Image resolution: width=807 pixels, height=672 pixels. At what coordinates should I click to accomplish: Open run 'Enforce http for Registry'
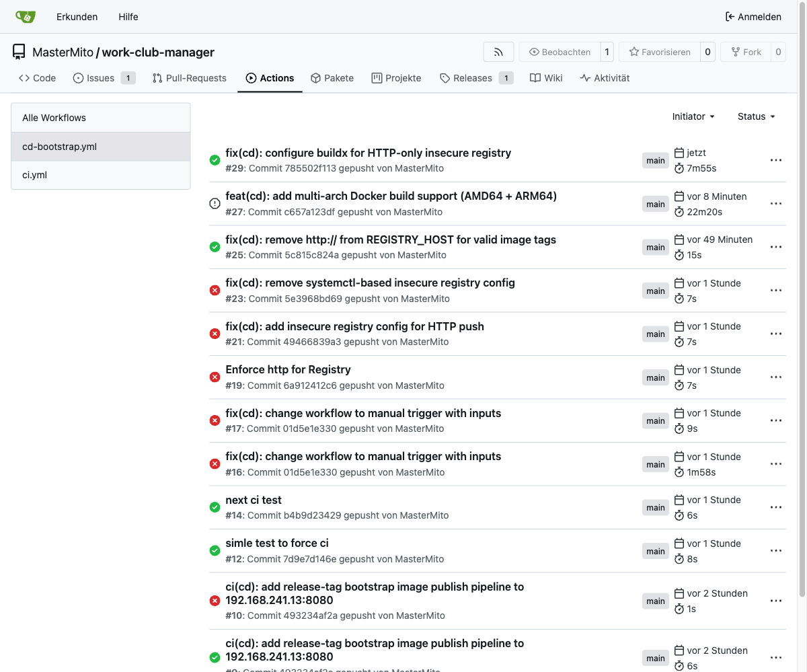click(x=288, y=369)
